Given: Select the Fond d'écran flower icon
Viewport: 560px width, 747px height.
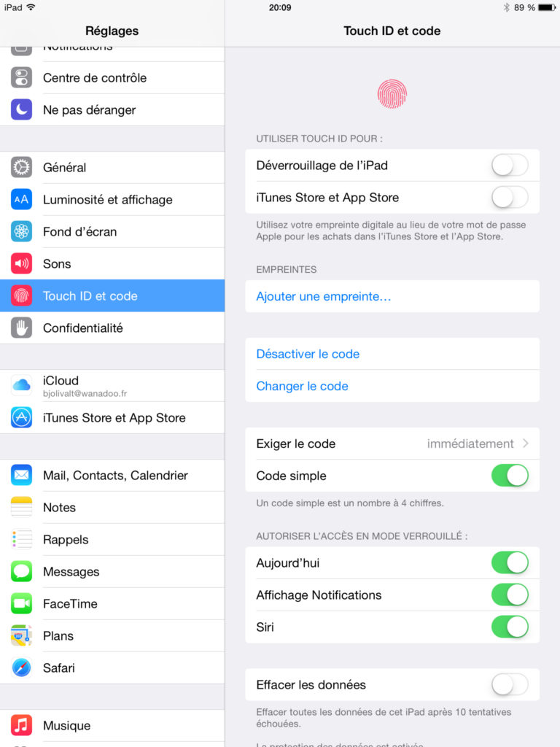Looking at the screenshot, I should pos(21,231).
